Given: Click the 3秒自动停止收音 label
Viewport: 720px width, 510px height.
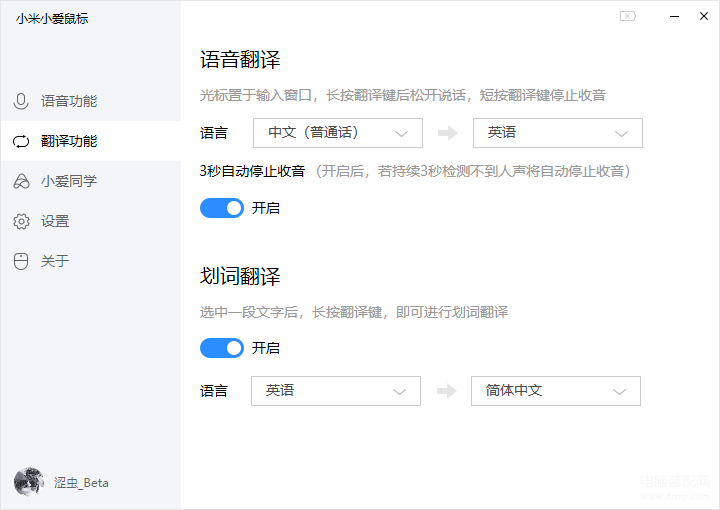Looking at the screenshot, I should point(253,171).
